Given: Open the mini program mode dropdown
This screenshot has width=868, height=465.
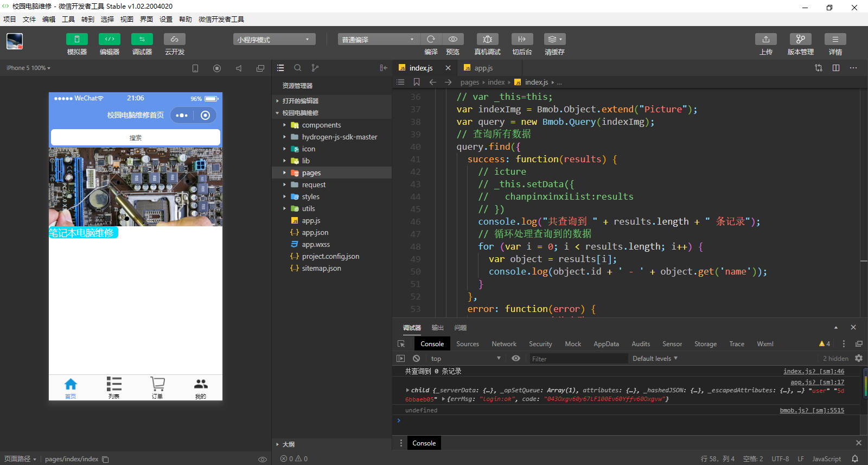Looking at the screenshot, I should [274, 40].
